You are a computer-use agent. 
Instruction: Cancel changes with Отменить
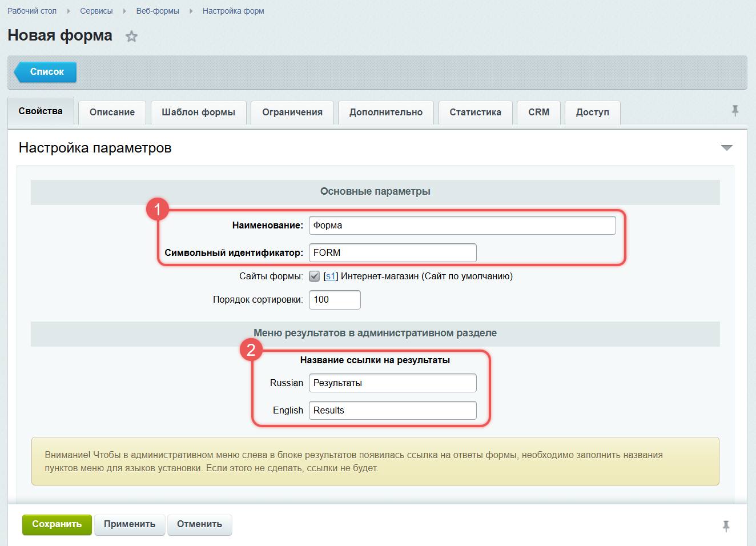[x=199, y=524]
